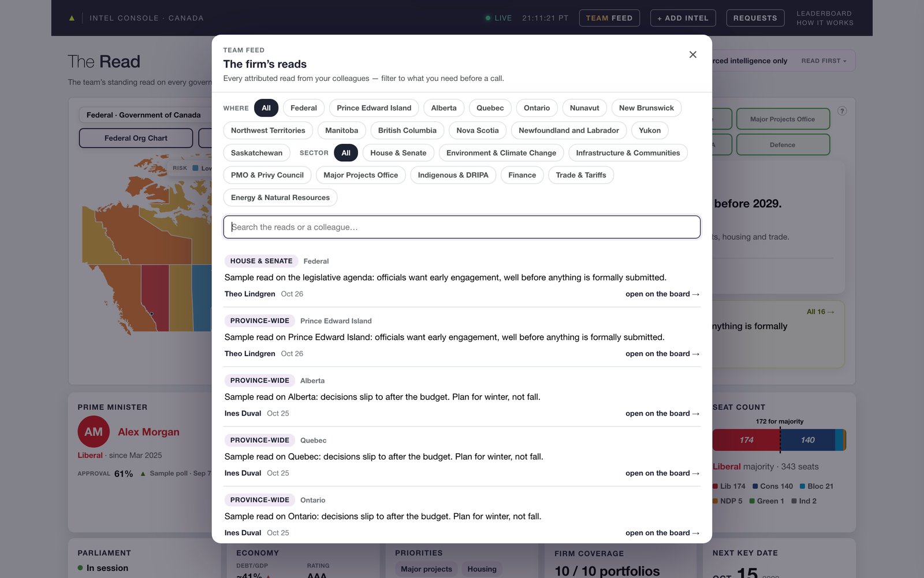
Task: Select the Trade & Tariffs sector chip
Action: pos(581,175)
